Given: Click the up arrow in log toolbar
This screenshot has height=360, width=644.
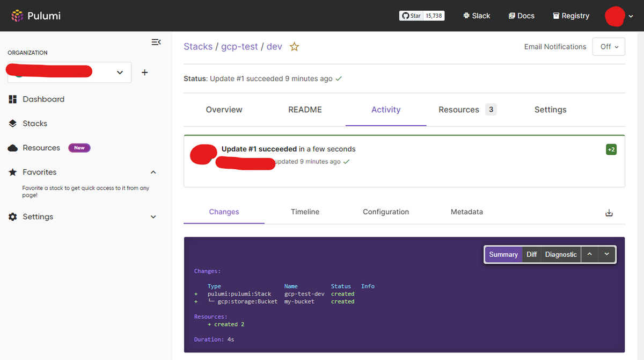Looking at the screenshot, I should click(x=589, y=255).
